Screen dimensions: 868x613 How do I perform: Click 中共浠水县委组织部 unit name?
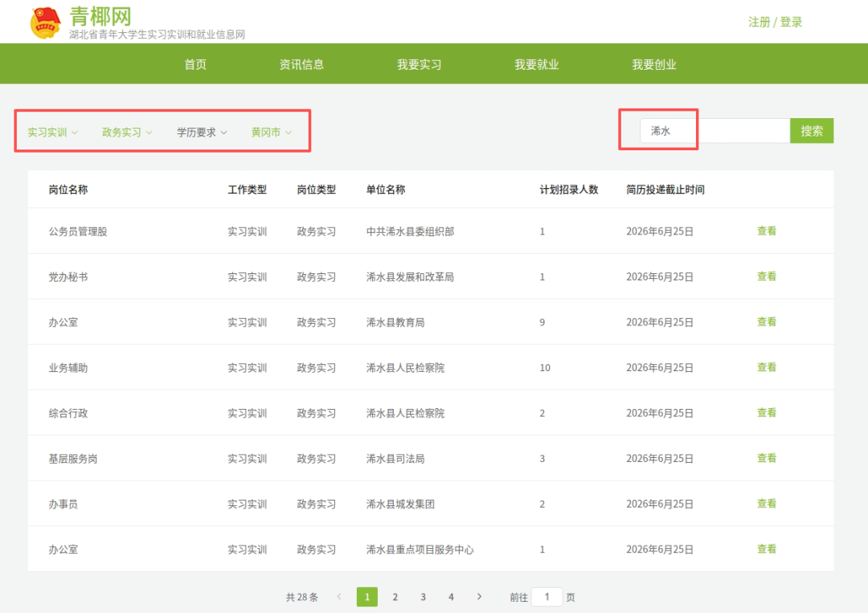click(x=410, y=231)
